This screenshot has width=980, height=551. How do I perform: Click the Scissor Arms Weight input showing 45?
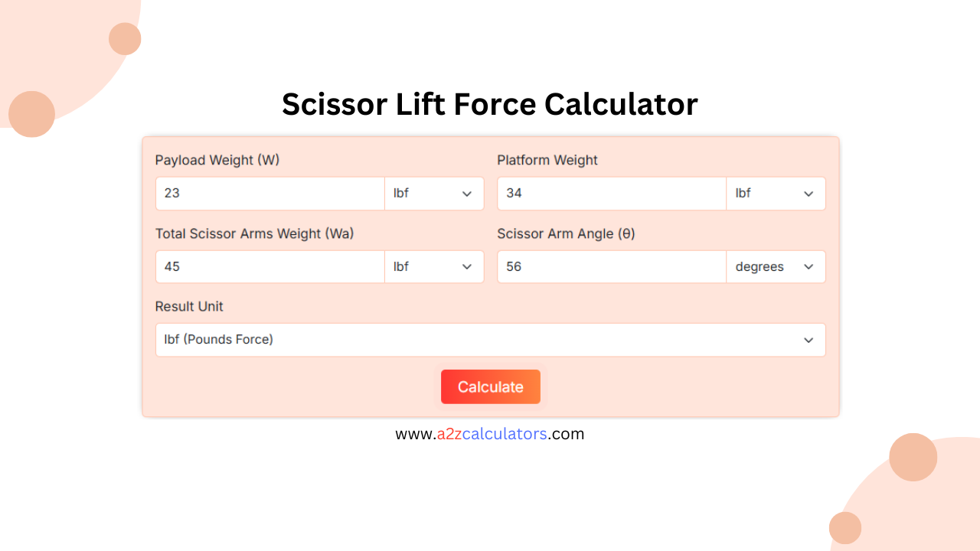click(269, 266)
